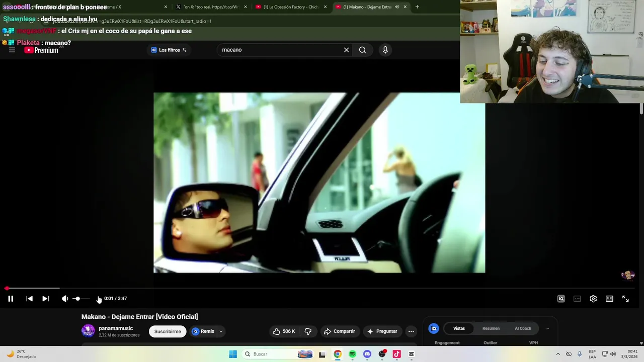The width and height of the screenshot is (644, 362).
Task: Clear the search query with X
Action: point(346,50)
